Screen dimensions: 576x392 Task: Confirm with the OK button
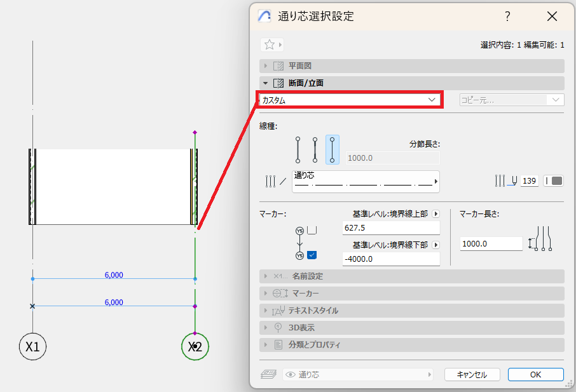(535, 374)
